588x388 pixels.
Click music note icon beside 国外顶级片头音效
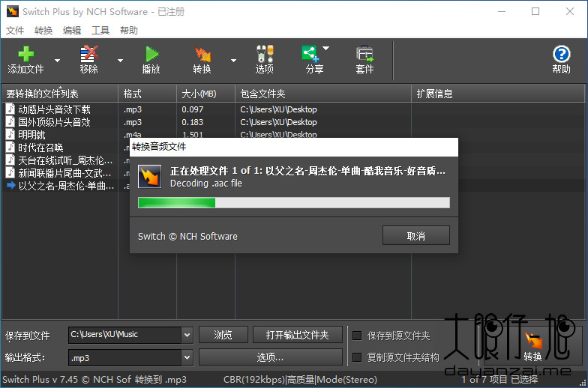[x=10, y=121]
